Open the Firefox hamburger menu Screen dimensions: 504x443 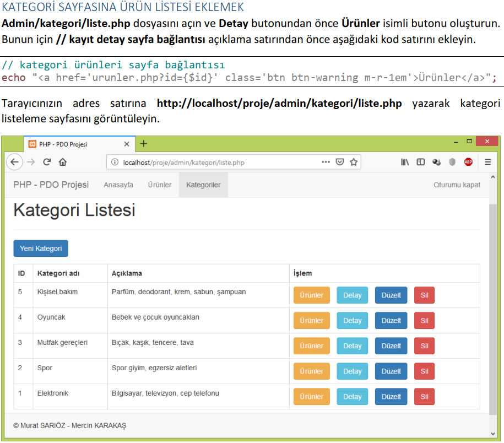point(487,162)
